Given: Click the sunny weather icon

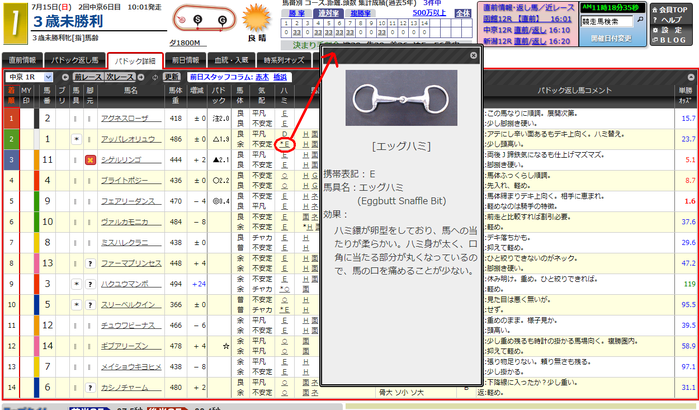Looking at the screenshot, I should click(256, 18).
